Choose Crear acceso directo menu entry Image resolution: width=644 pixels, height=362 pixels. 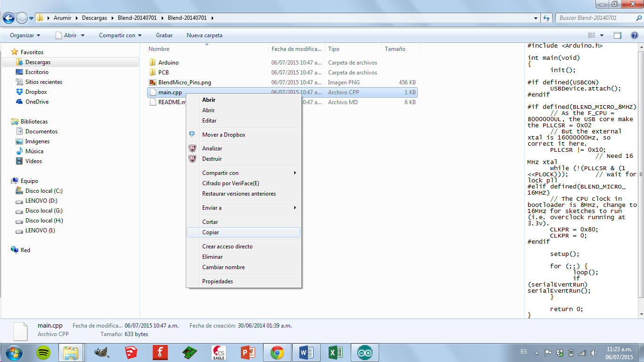click(x=244, y=247)
